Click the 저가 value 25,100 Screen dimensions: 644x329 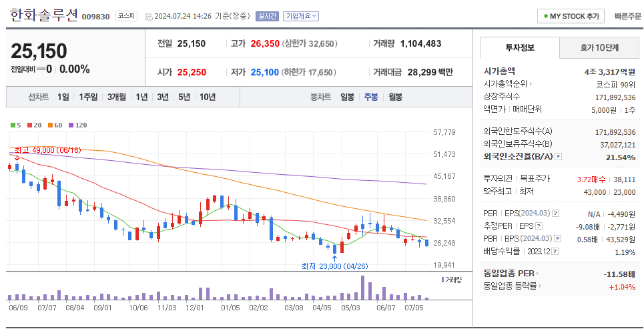point(265,72)
